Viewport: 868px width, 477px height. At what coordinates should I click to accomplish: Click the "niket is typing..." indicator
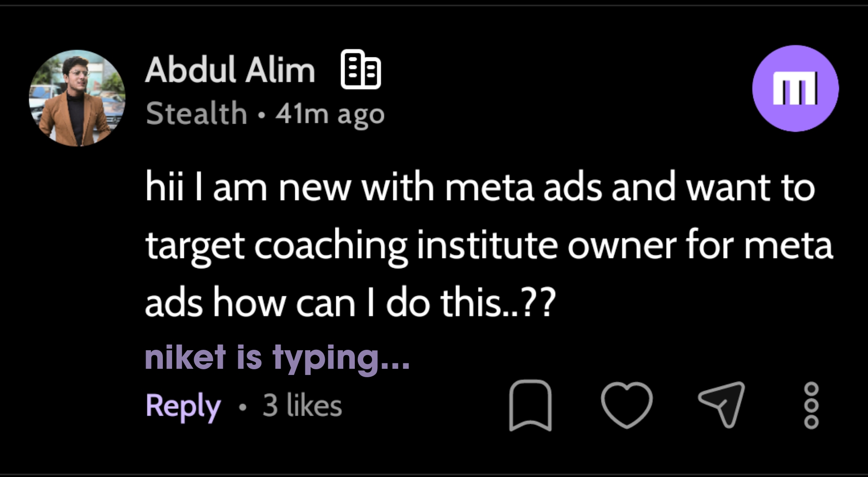[x=277, y=357]
